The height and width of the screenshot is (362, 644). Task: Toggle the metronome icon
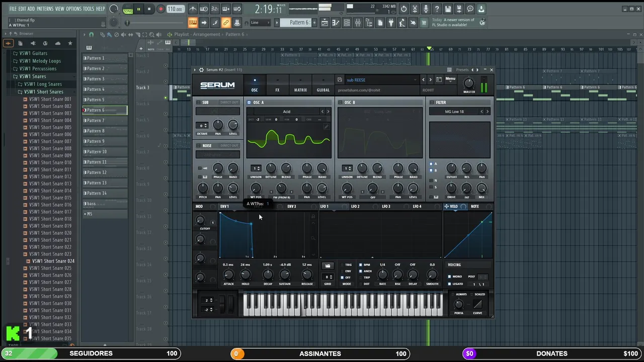tap(193, 9)
